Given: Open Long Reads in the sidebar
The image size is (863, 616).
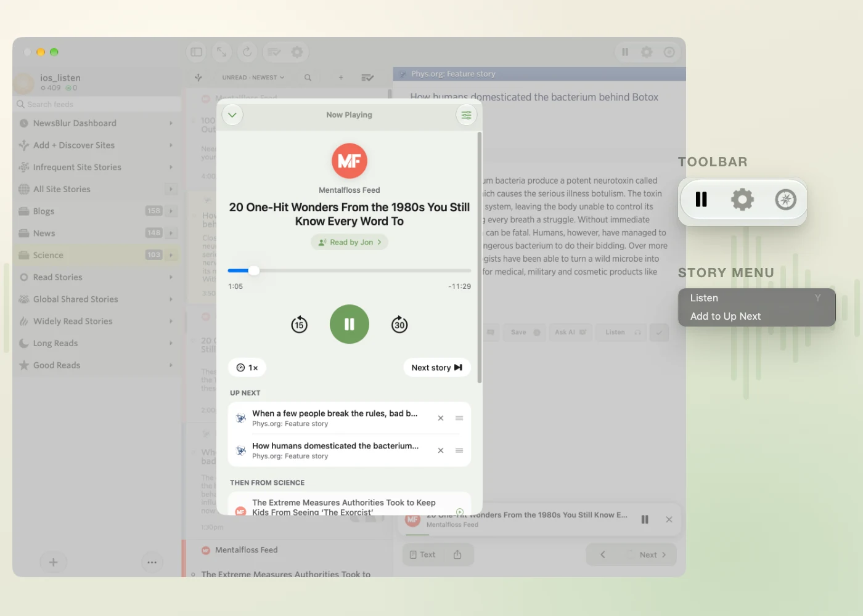Looking at the screenshot, I should pyautogui.click(x=96, y=343).
